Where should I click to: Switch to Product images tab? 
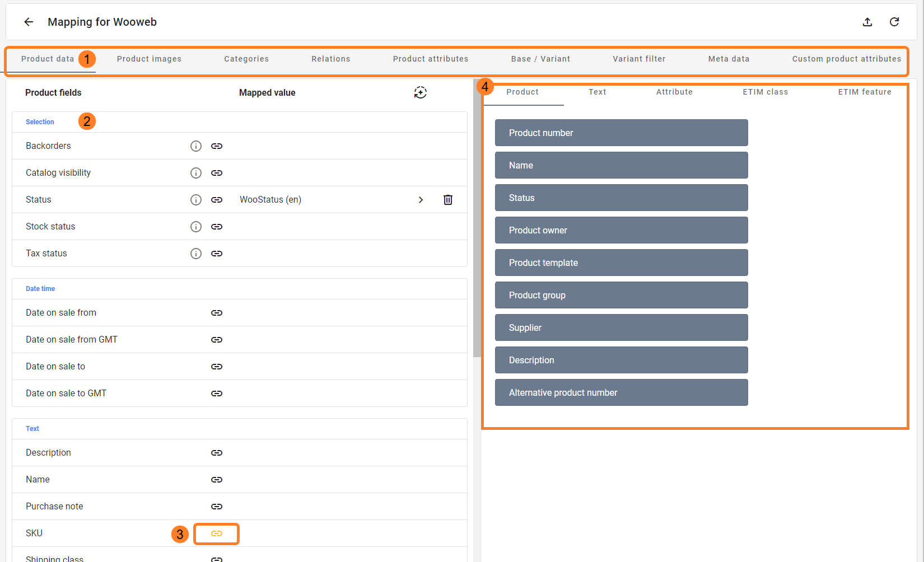pyautogui.click(x=149, y=59)
